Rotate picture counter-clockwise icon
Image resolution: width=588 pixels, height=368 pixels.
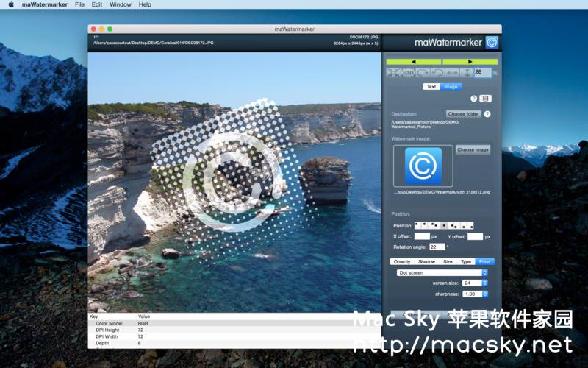(437, 72)
